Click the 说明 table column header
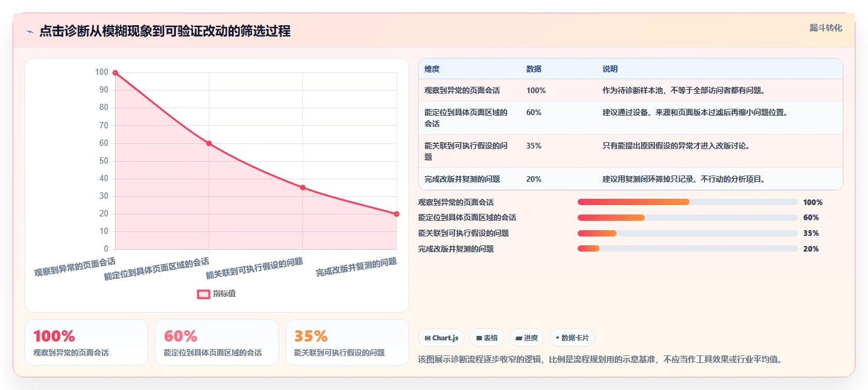This screenshot has height=390, width=868. (x=610, y=69)
